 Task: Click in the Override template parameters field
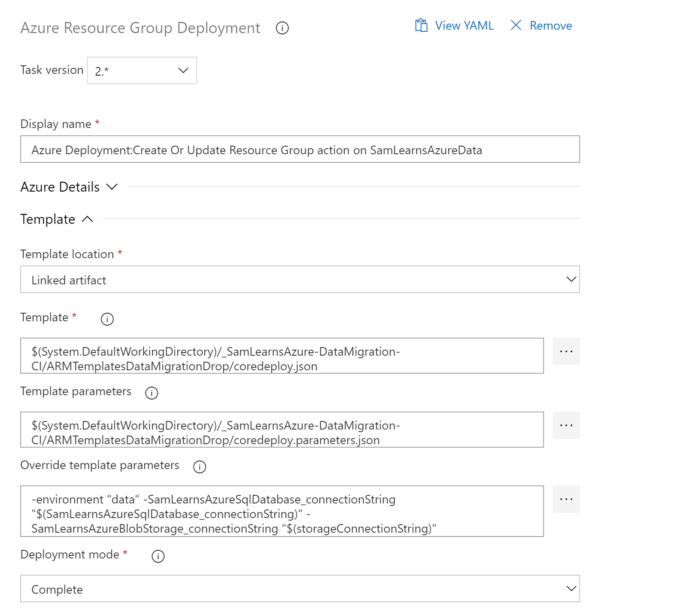click(282, 511)
